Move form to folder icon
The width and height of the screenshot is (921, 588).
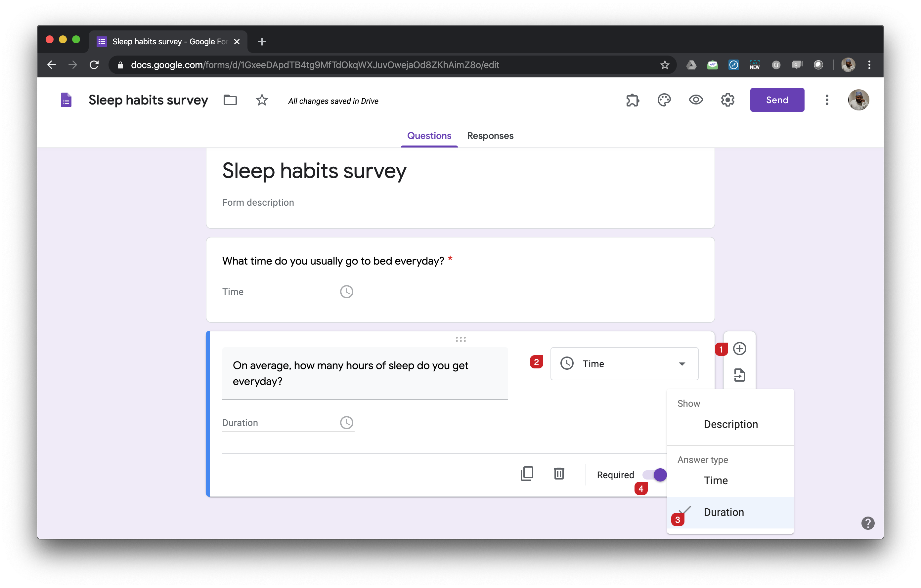pyautogui.click(x=230, y=100)
